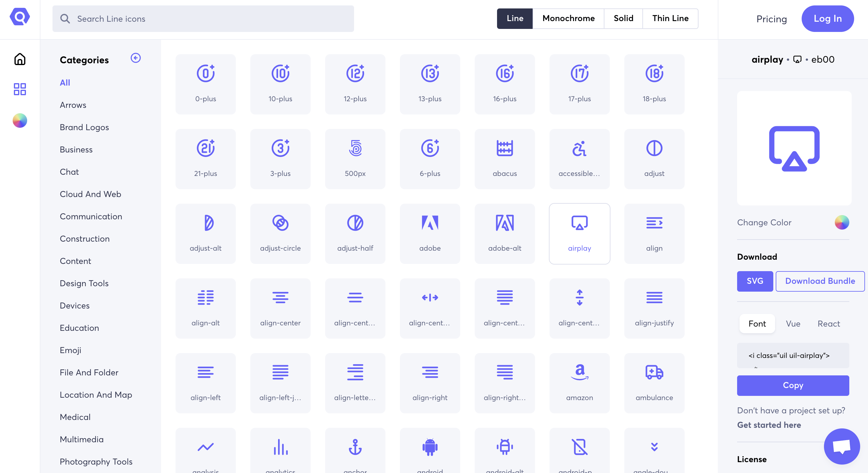The image size is (868, 473).
Task: Select the abacus icon tile
Action: pos(505,158)
